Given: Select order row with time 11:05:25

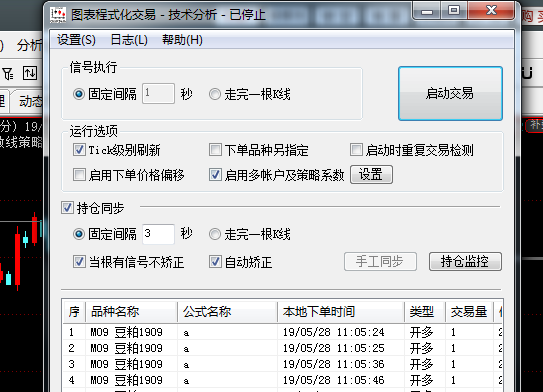Looking at the screenshot, I should coord(283,348).
